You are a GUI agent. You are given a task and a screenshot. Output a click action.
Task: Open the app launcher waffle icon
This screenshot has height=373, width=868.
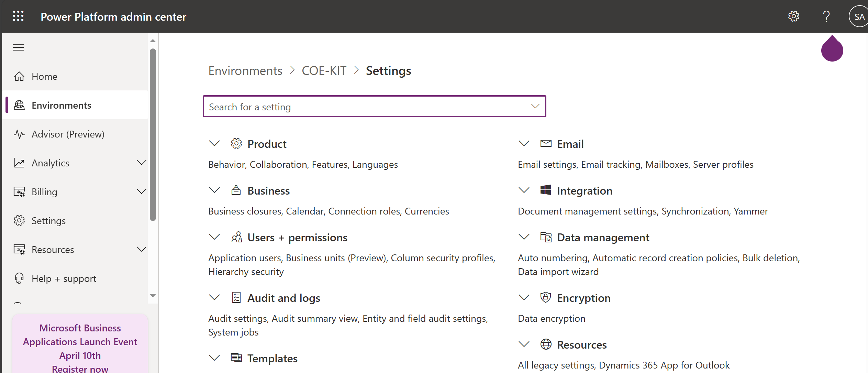click(18, 16)
